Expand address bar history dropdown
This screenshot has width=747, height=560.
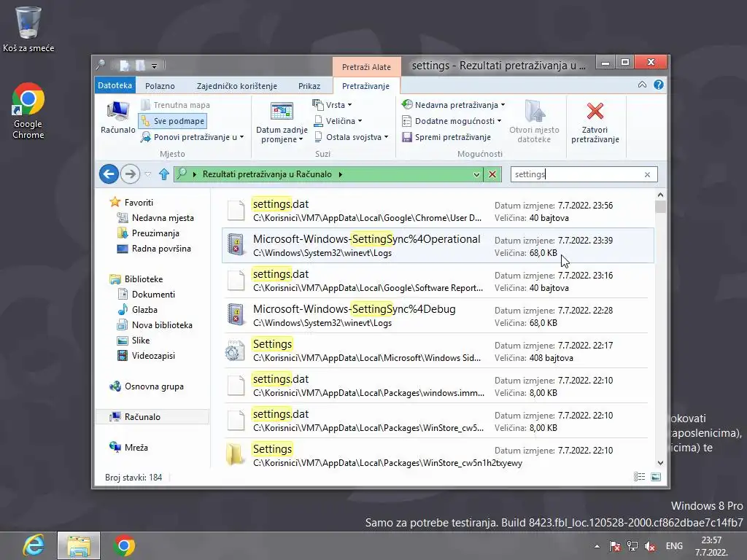pyautogui.click(x=476, y=174)
